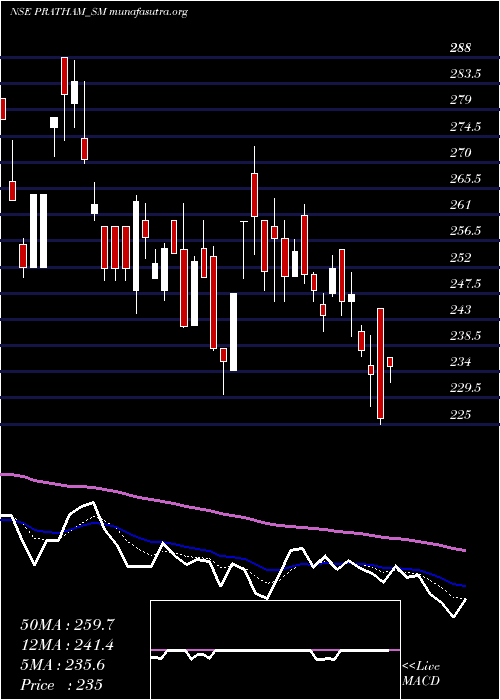Select the 247.5 price axis label

(465, 283)
